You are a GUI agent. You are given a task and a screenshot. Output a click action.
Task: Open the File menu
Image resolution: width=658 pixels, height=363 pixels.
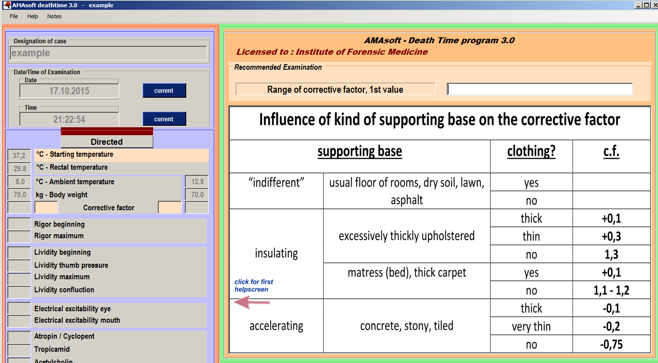pyautogui.click(x=14, y=16)
